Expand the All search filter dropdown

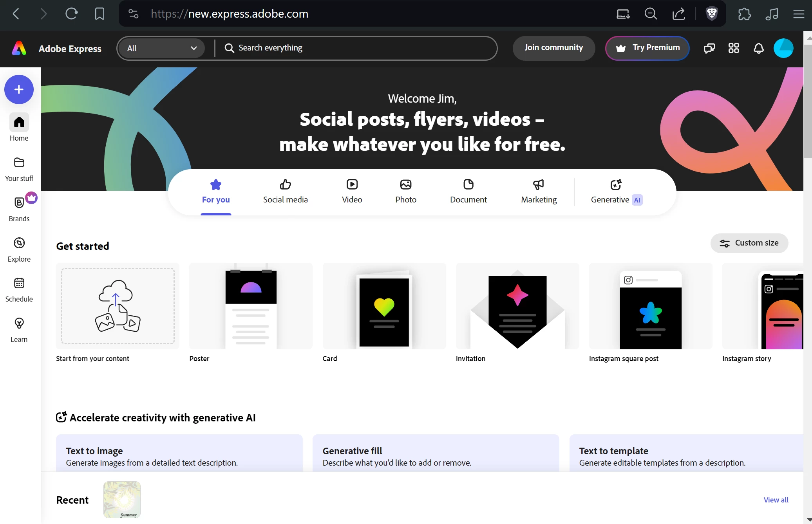pyautogui.click(x=161, y=48)
